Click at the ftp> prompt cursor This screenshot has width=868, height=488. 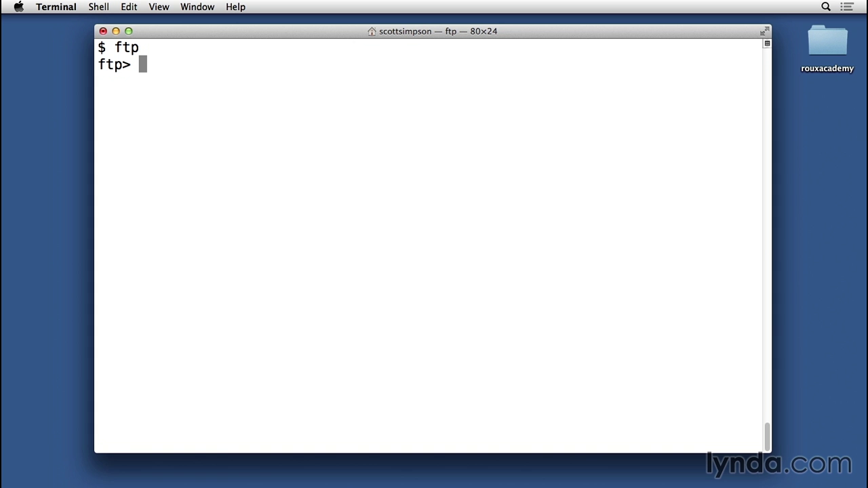click(x=142, y=64)
